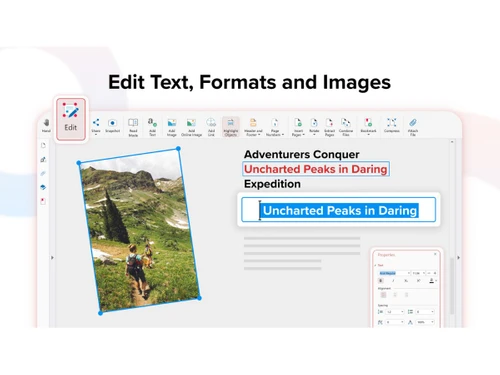Open the layers panel in left sidebar
500x375 pixels.
43,187
